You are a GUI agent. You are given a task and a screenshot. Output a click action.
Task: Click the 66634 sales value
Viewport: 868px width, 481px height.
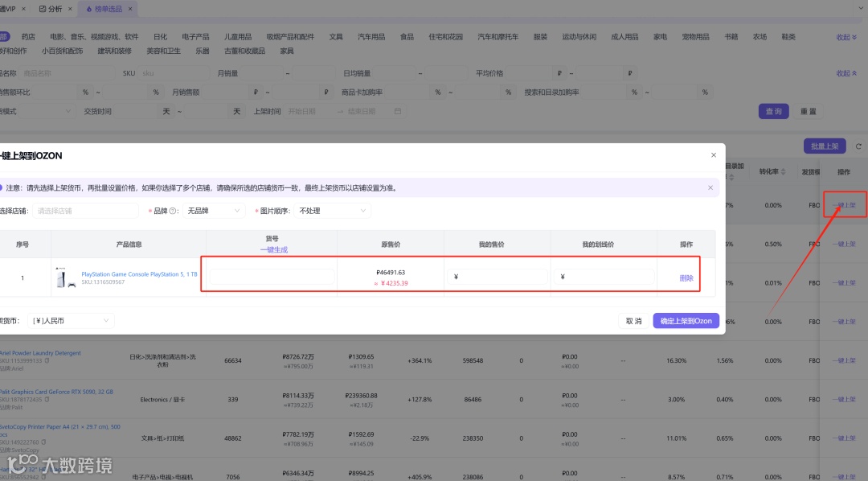point(233,360)
